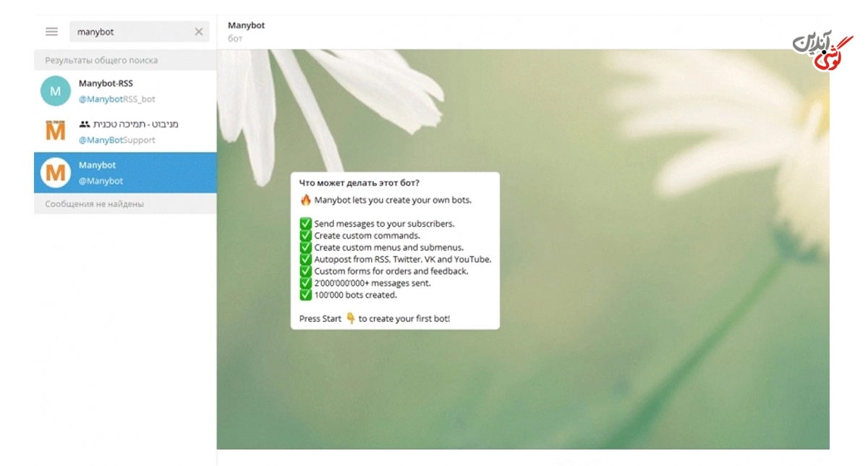Click the бот status under chat title
The width and height of the screenshot is (868, 466).
[x=235, y=38]
